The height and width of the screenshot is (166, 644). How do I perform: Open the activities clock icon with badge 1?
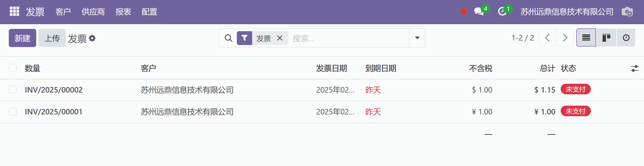(502, 12)
